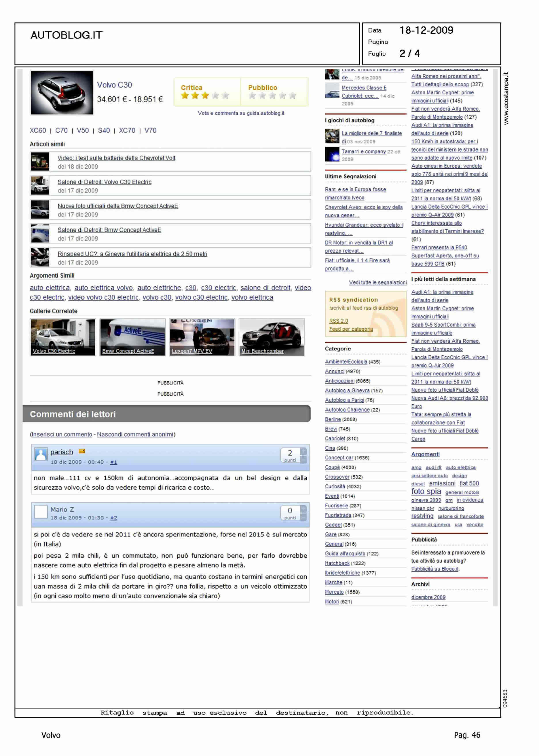Click the Chevrolet Volt article thumbnail icon
This screenshot has width=539, height=756.
tap(40, 161)
